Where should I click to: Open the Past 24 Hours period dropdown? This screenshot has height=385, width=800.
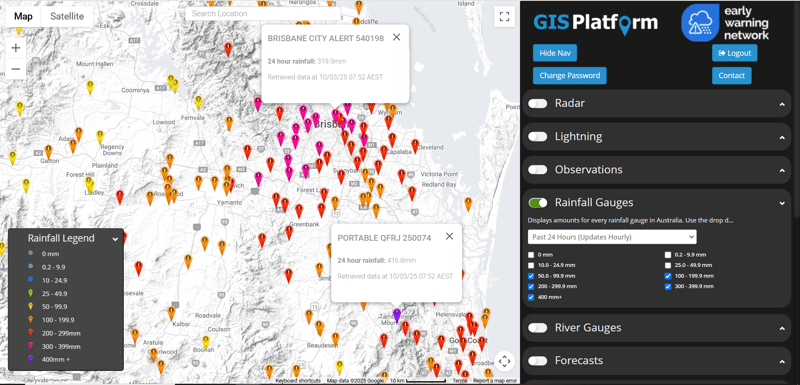tap(612, 237)
